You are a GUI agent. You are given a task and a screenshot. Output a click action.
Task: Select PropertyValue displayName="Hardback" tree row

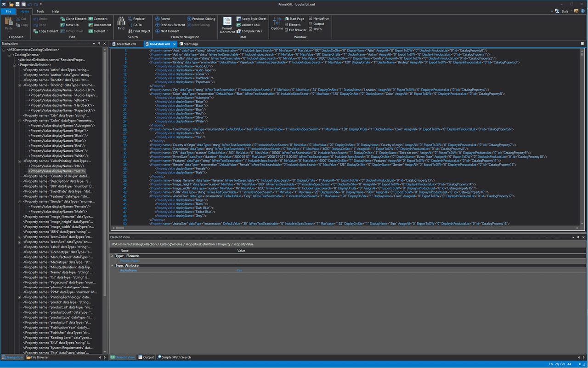62,105
